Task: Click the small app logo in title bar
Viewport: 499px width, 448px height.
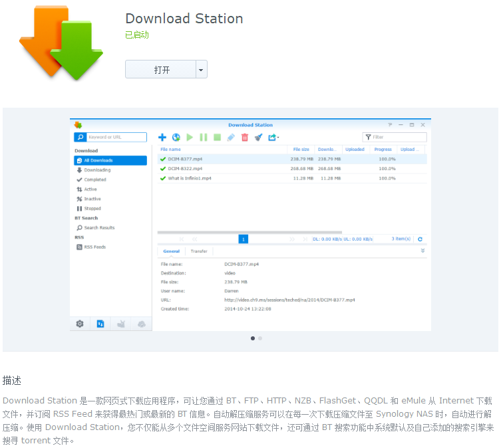Action: point(78,125)
